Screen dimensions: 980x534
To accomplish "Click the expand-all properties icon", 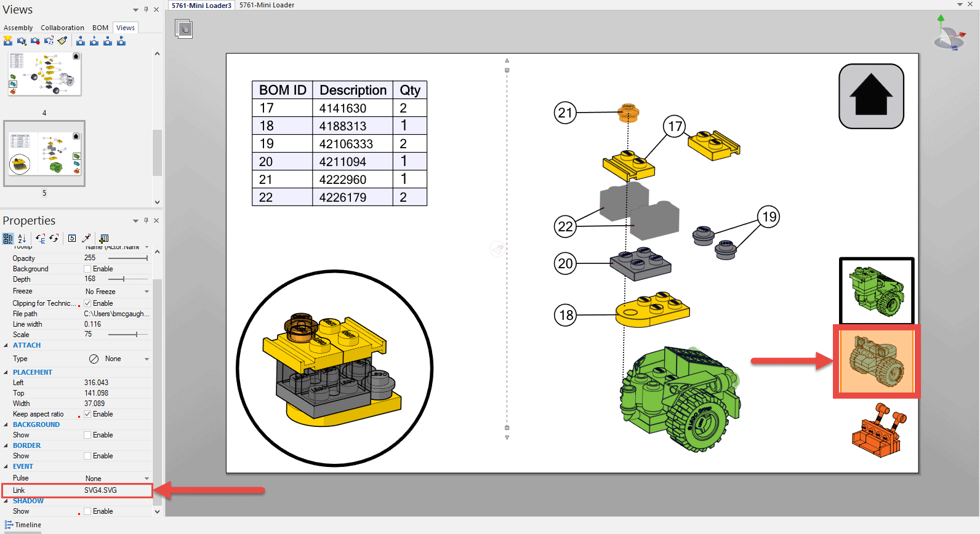I will click(x=41, y=238).
